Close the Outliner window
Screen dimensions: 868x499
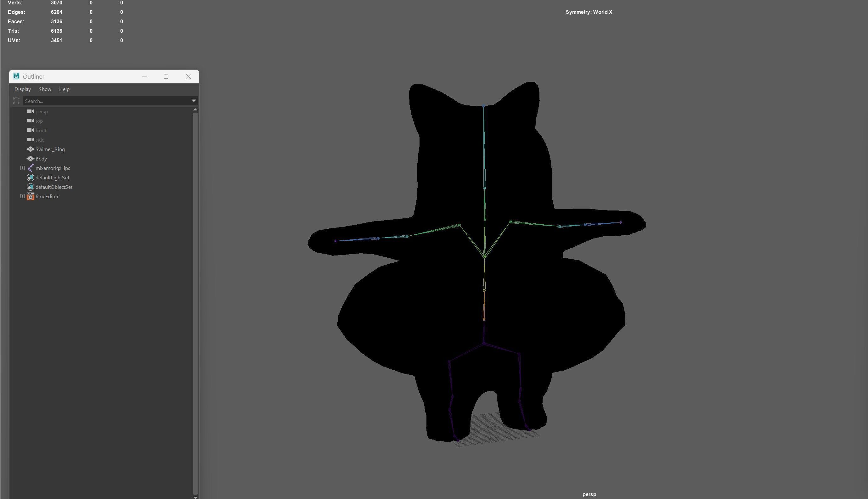coord(188,76)
